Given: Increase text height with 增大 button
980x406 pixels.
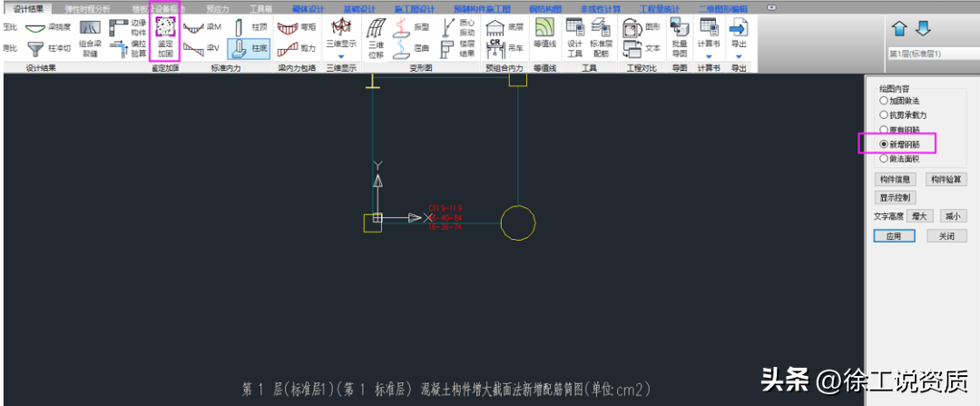Looking at the screenshot, I should [919, 216].
